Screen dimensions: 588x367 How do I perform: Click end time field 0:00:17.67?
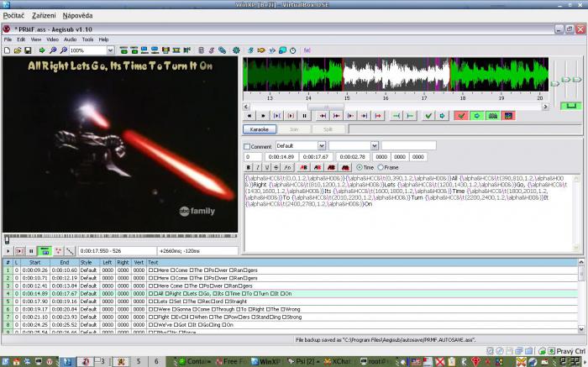pos(315,157)
